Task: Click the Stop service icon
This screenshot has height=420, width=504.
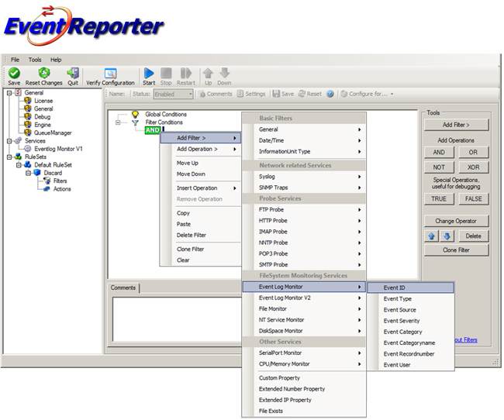Action: point(166,73)
